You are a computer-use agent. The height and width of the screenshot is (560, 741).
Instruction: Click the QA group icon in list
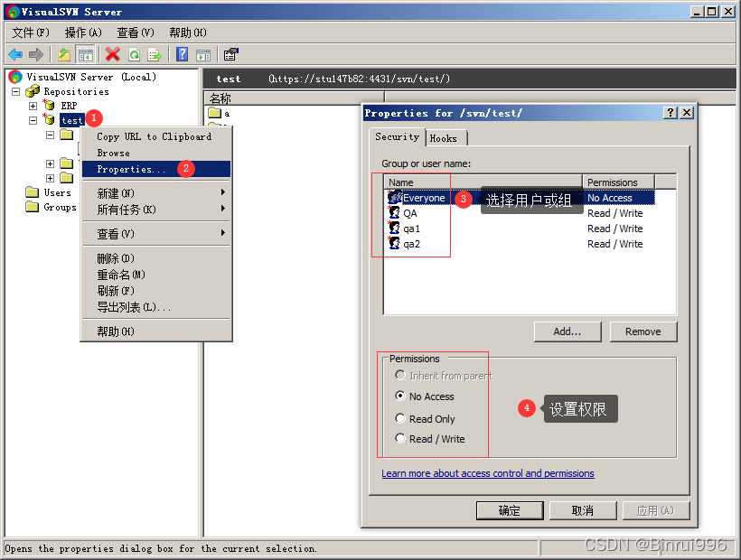394,212
